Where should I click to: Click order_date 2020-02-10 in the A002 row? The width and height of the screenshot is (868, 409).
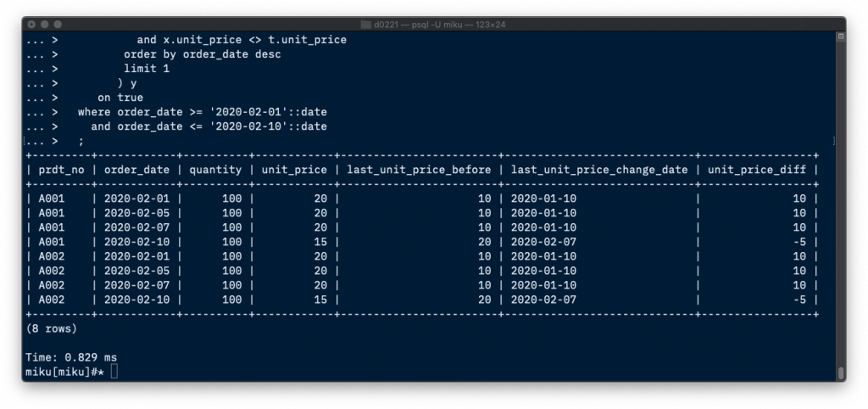pos(136,300)
